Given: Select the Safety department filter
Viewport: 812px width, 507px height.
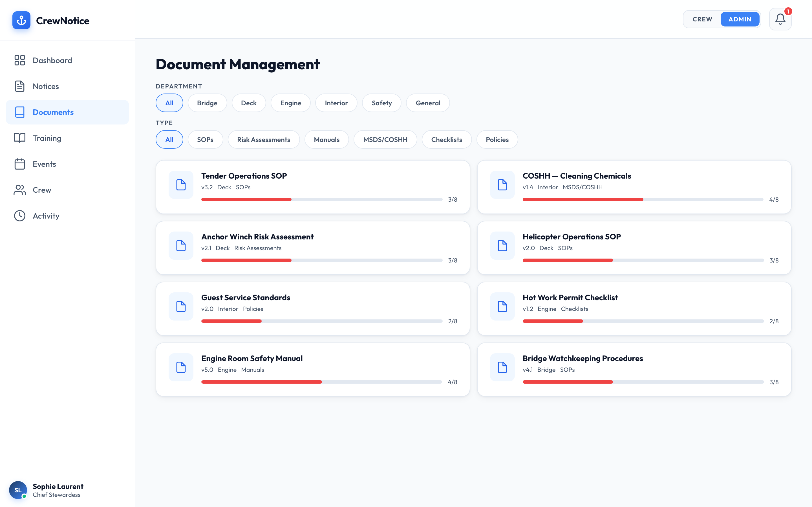Looking at the screenshot, I should point(381,103).
